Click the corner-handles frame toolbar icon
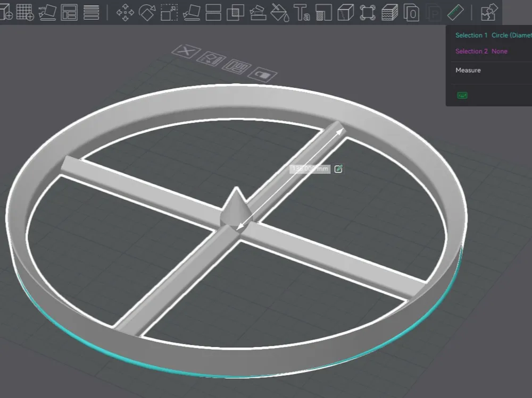 [x=368, y=13]
